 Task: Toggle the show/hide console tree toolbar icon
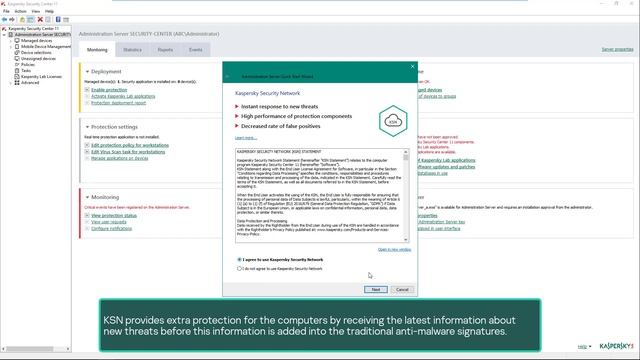click(30, 19)
